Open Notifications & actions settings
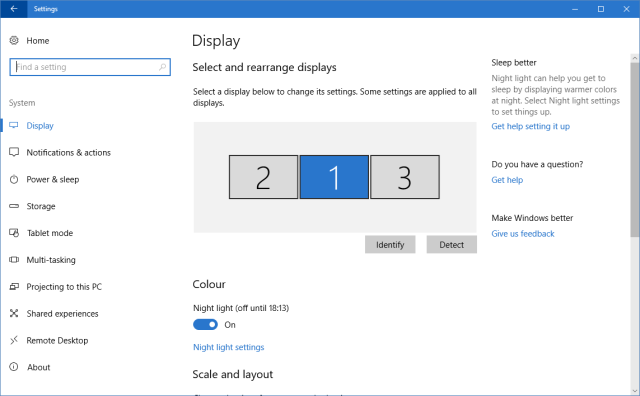Screen dimensions: 640x396 69,153
